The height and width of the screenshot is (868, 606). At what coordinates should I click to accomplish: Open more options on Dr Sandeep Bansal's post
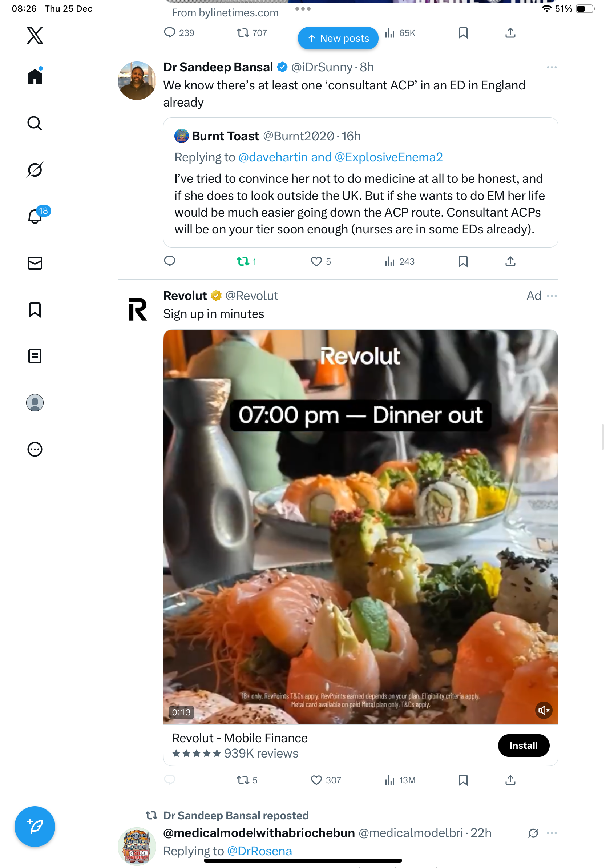[552, 67]
